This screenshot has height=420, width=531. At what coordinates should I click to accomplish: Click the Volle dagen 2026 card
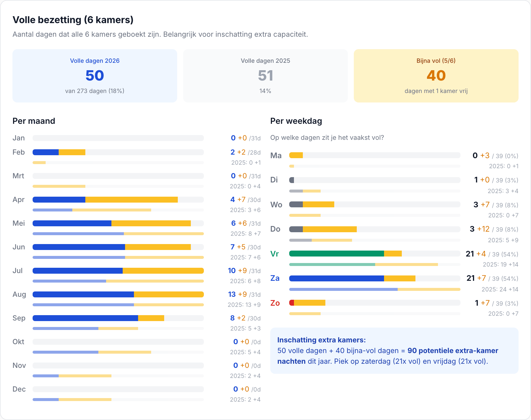pyautogui.click(x=95, y=76)
